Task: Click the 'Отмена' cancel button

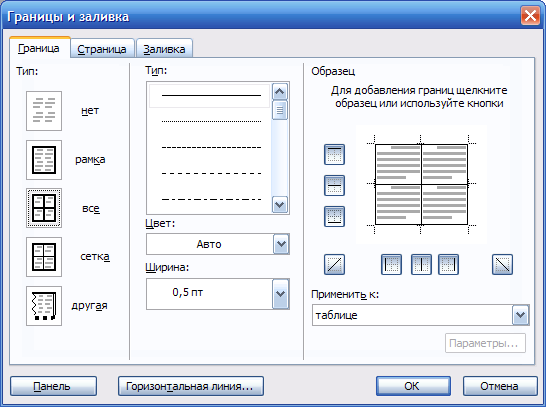Action: pyautogui.click(x=500, y=386)
